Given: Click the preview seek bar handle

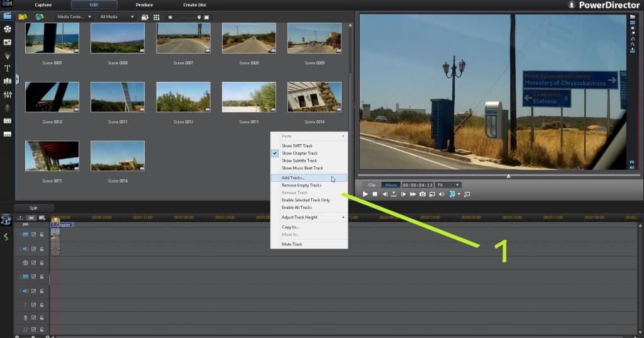Looking at the screenshot, I should coord(508,176).
